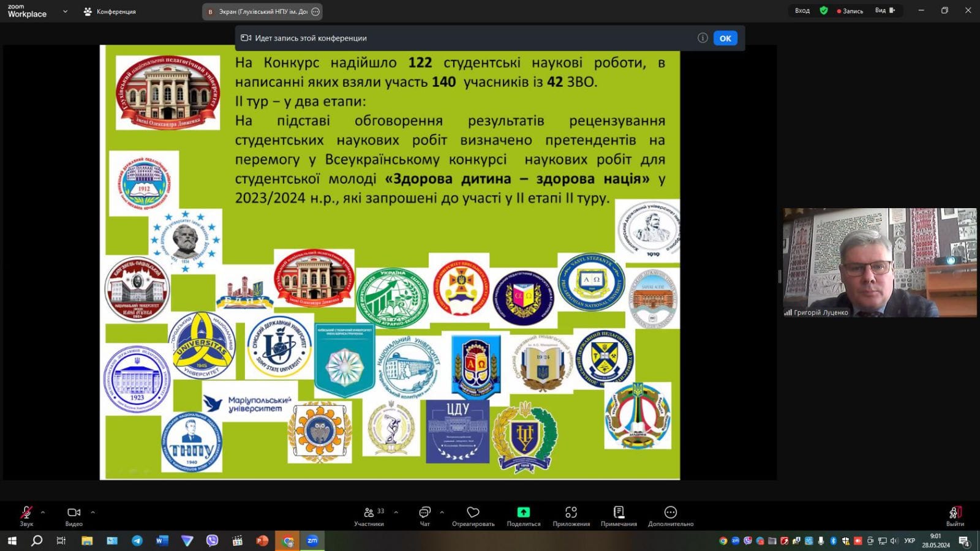Click the Запись recording indicator

(x=850, y=10)
